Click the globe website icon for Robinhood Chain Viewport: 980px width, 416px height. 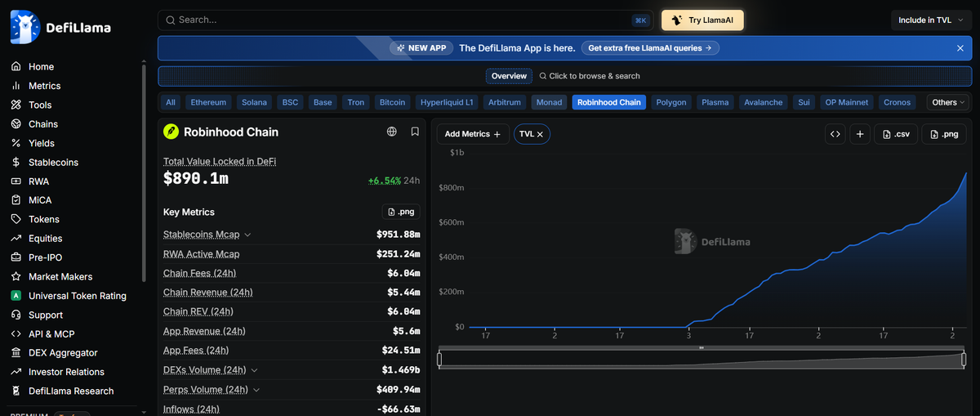coord(392,132)
